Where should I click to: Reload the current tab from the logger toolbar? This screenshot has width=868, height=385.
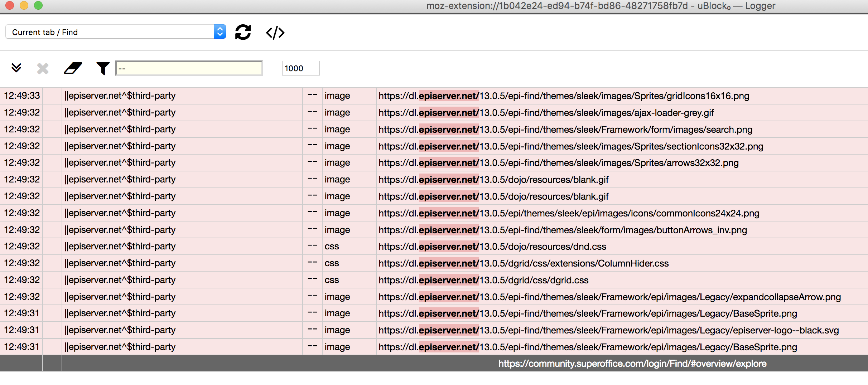[243, 32]
